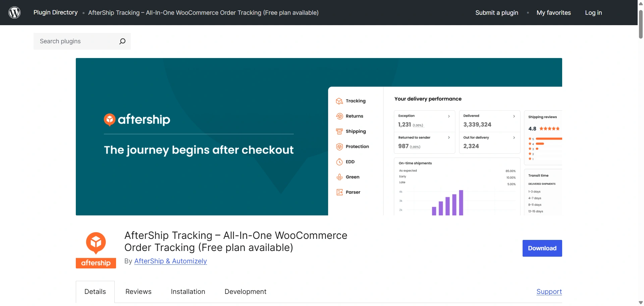Image resolution: width=644 pixels, height=306 pixels.
Task: Click the scrollbar up arrow
Action: (641, 3)
